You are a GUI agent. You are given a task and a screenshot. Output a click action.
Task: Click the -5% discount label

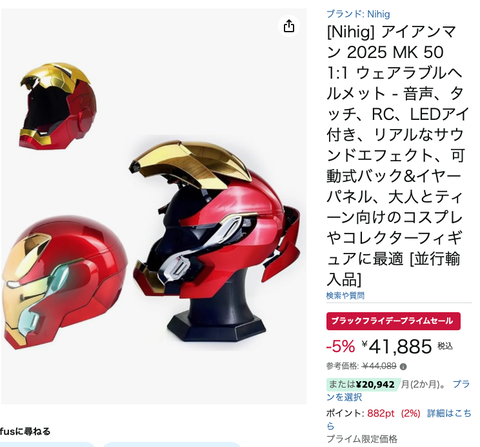pos(340,347)
